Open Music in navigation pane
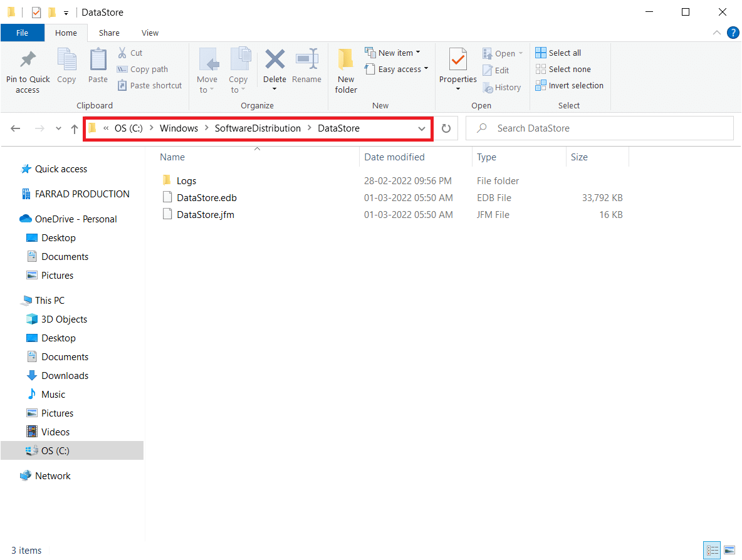The width and height of the screenshot is (742, 560). 53,395
